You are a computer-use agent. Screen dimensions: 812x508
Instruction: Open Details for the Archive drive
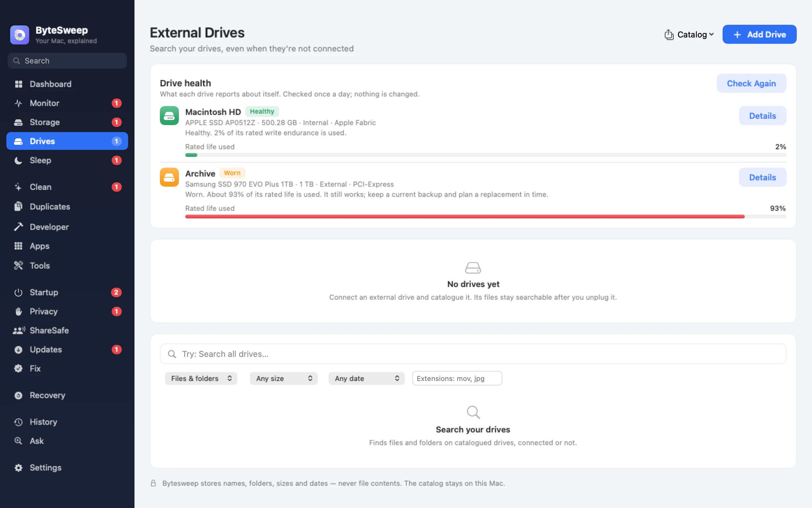coord(762,177)
